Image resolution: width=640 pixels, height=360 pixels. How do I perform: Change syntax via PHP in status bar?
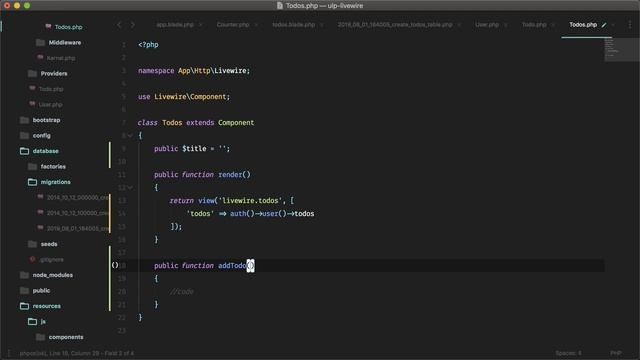tap(616, 353)
